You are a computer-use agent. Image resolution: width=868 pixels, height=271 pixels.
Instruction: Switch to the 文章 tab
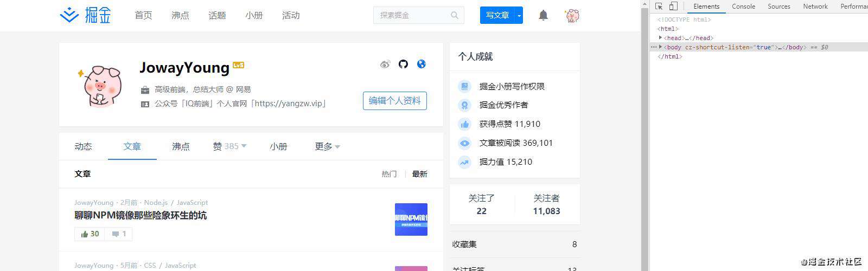[132, 146]
